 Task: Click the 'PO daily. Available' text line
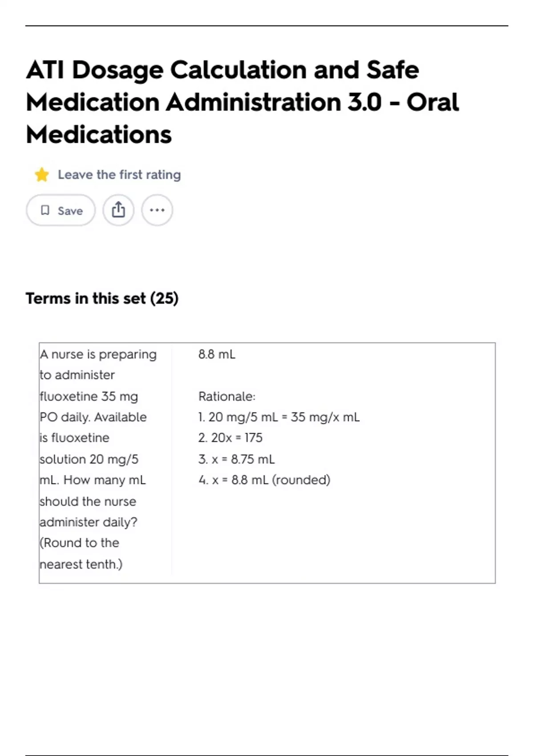point(93,417)
